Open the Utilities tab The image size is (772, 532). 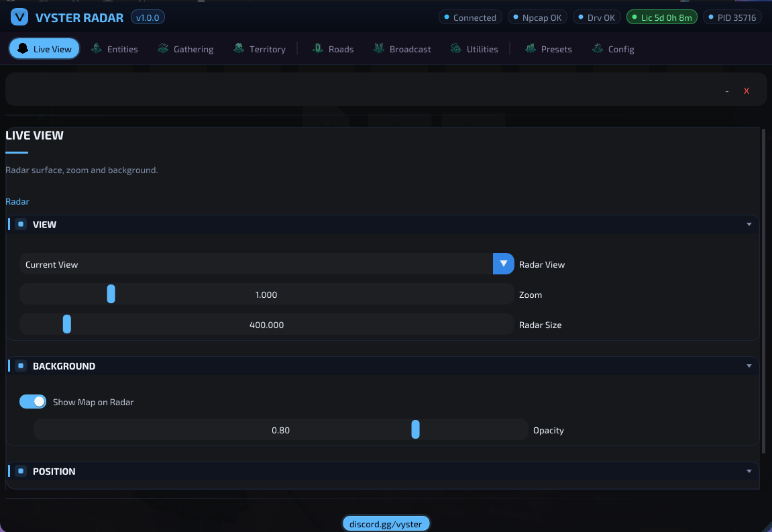475,49
